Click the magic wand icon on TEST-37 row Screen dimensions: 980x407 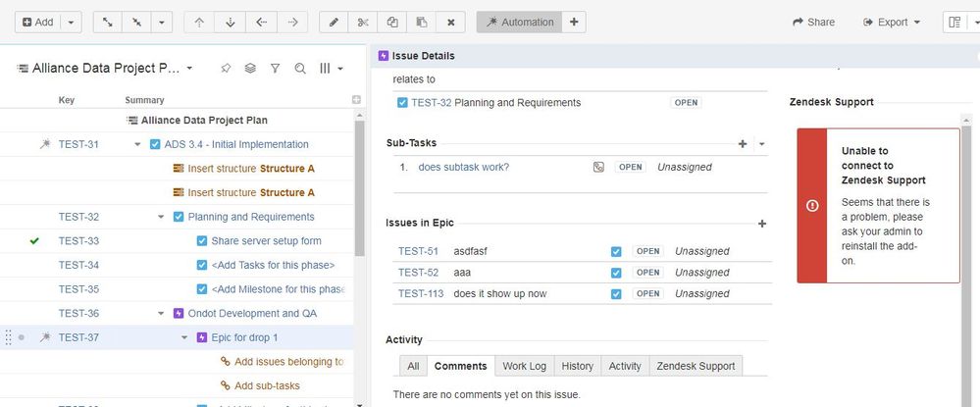point(44,337)
